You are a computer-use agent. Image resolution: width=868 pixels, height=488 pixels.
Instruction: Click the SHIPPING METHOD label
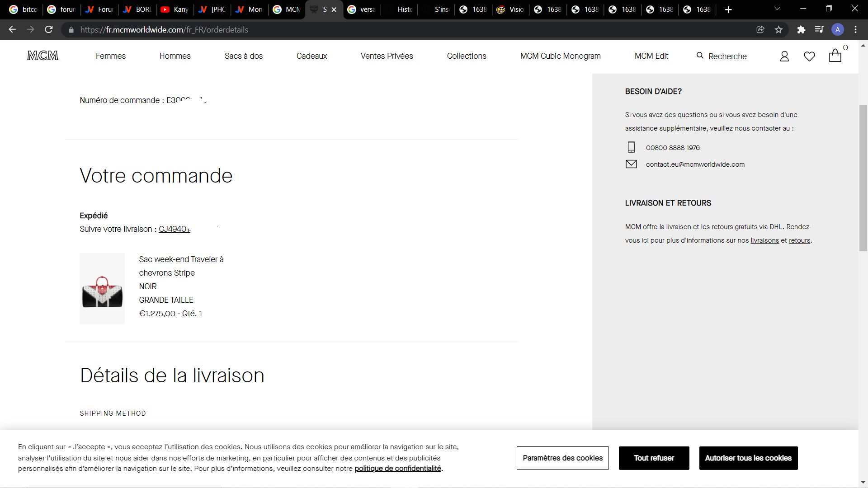tap(113, 413)
